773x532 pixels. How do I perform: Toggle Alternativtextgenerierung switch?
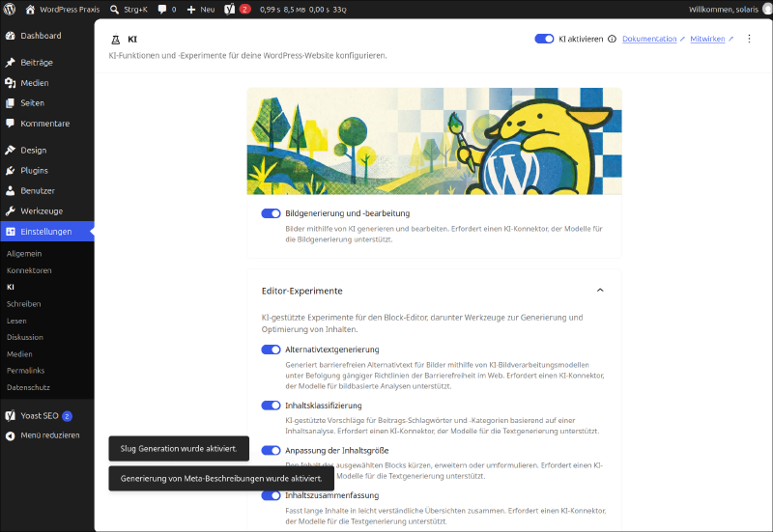pos(271,350)
